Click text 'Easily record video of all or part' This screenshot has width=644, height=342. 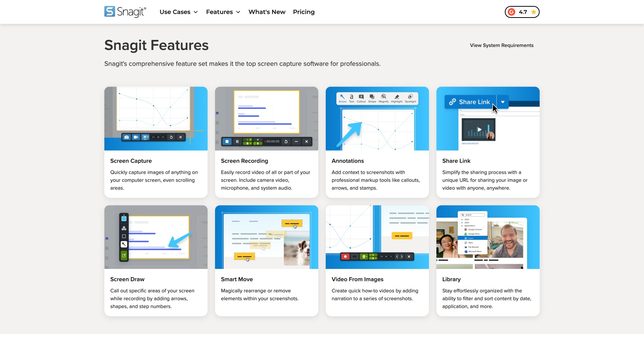tap(260, 172)
